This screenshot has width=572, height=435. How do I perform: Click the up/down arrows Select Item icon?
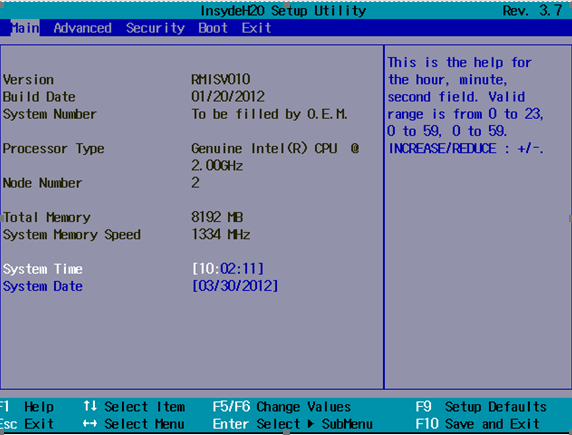click(90, 406)
